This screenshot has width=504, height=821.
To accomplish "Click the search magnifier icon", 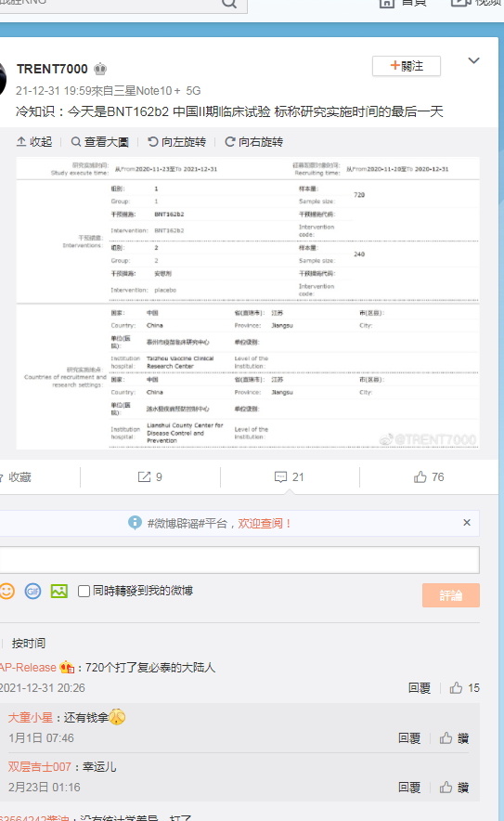I will click(x=228, y=4).
